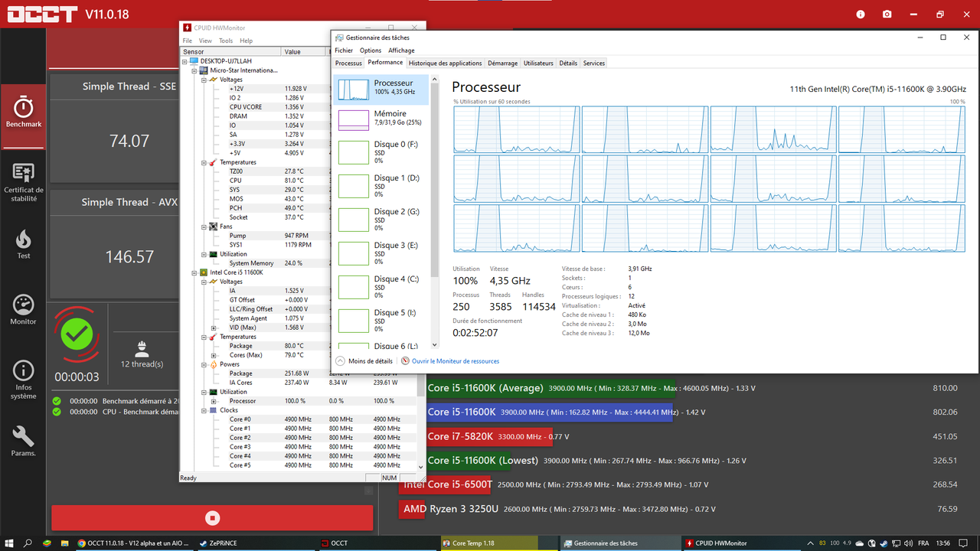Select Mémoire in performance list

[381, 119]
